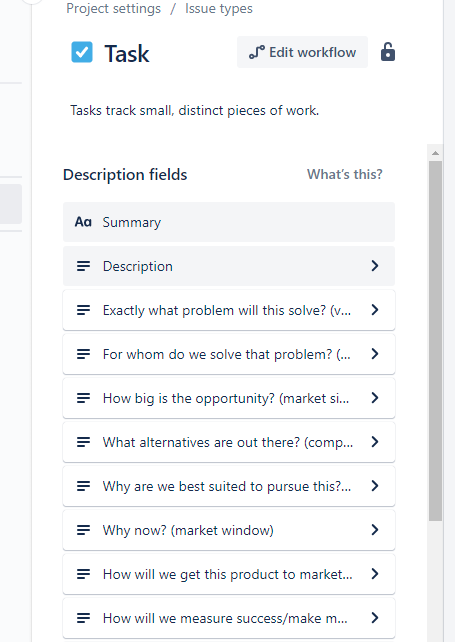Expand the Exactly what problem field chevron

tap(375, 310)
